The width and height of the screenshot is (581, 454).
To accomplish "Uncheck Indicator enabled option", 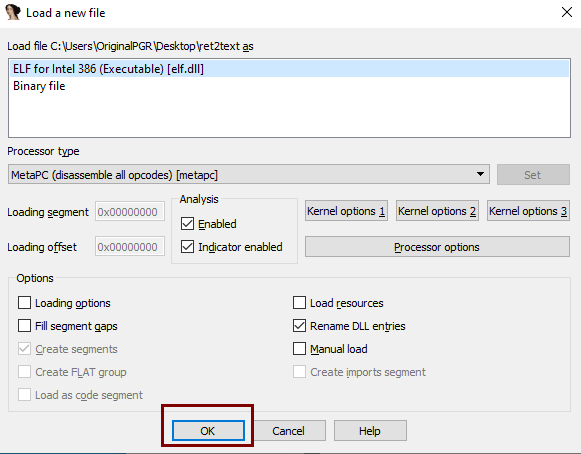I will pos(187,247).
